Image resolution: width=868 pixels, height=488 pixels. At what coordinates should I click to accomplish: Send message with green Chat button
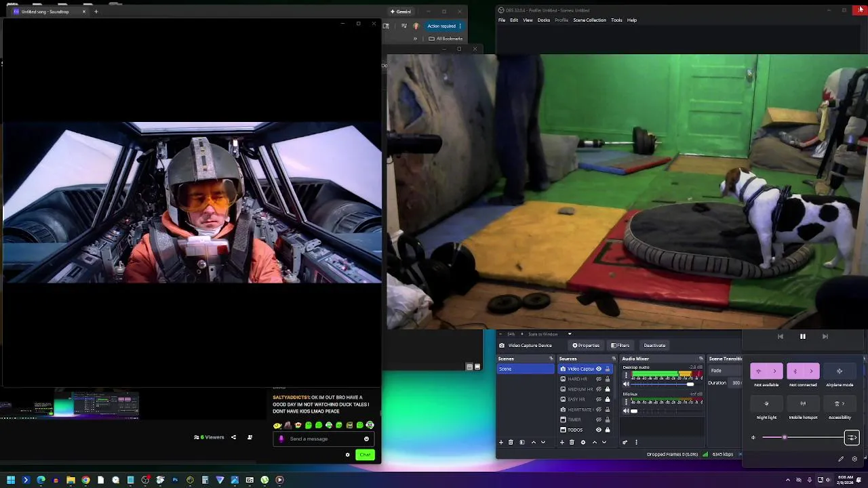tap(365, 455)
